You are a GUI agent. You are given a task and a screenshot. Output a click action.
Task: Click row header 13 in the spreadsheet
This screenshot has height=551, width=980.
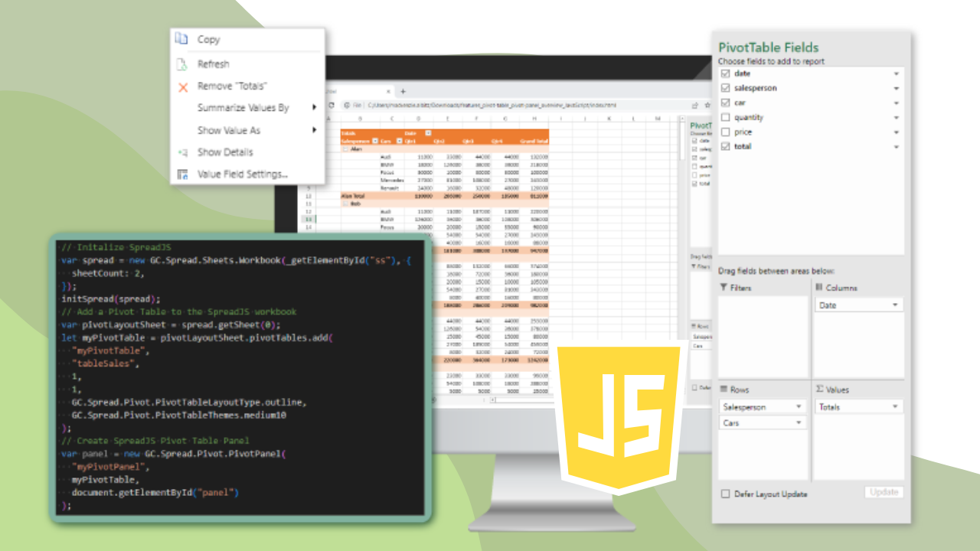click(309, 218)
